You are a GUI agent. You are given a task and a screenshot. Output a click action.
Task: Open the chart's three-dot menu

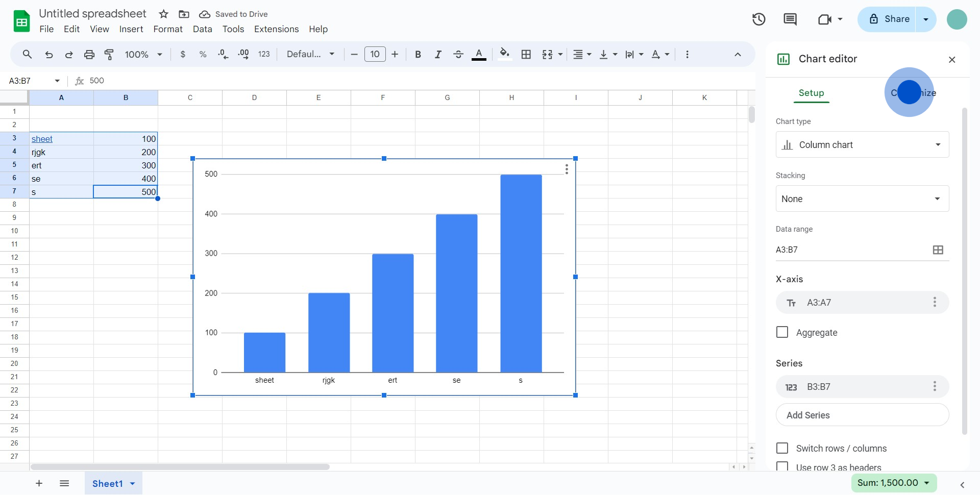(567, 169)
